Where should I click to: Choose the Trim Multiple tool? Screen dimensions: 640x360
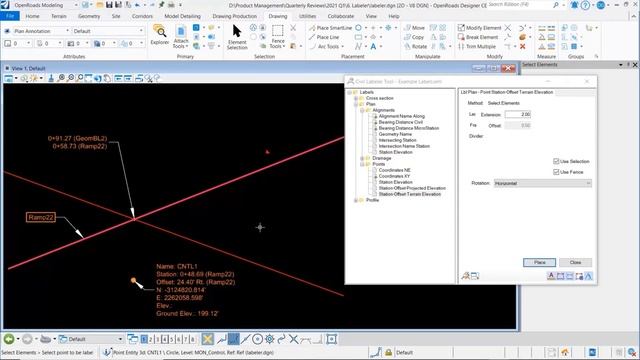pyautogui.click(x=477, y=47)
